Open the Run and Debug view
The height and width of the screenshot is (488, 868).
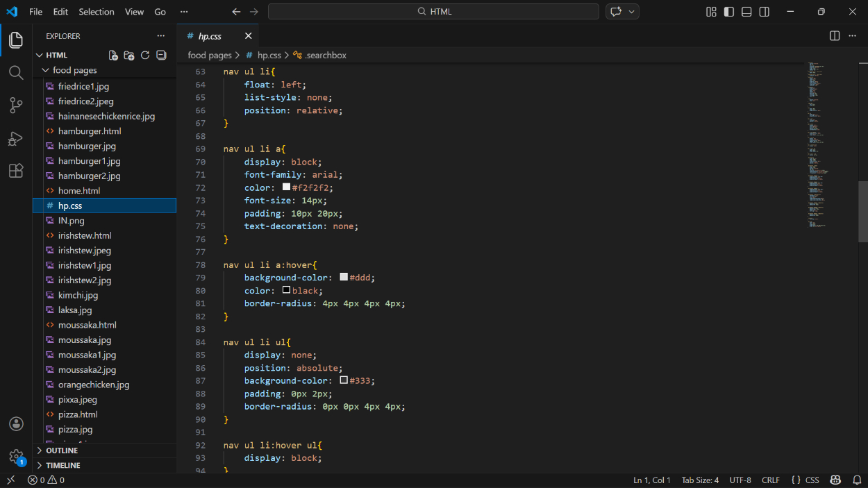coord(16,138)
